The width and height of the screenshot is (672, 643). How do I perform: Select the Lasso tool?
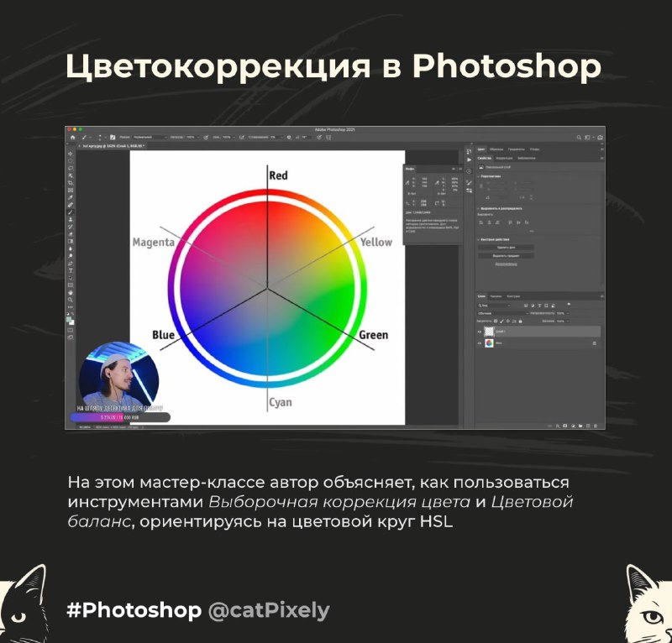pos(71,169)
